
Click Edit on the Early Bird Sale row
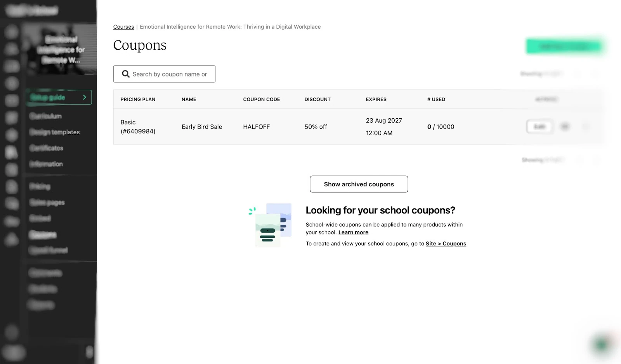[539, 127]
